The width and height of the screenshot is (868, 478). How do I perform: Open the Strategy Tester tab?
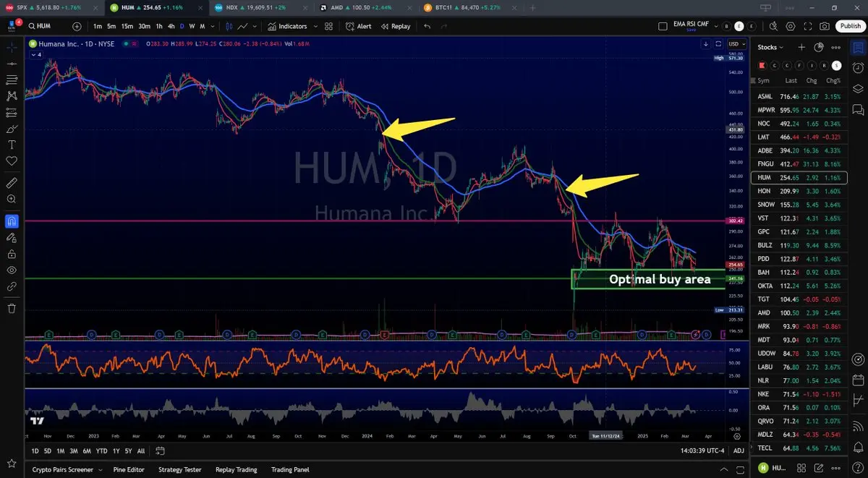[179, 469]
